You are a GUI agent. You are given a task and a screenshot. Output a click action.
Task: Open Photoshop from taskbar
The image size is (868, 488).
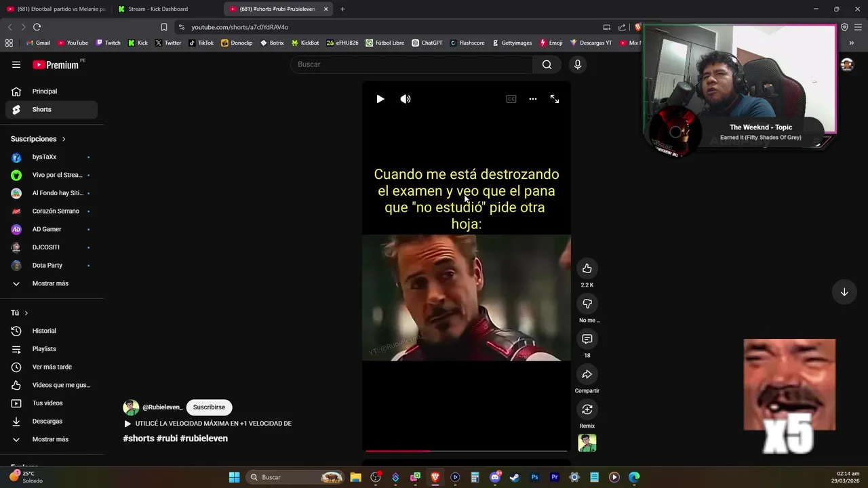[534, 477]
